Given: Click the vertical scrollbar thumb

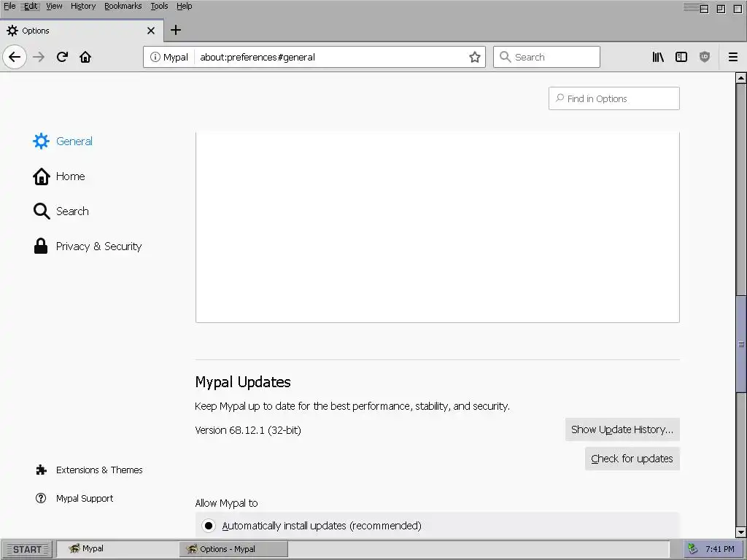Looking at the screenshot, I should tap(741, 344).
